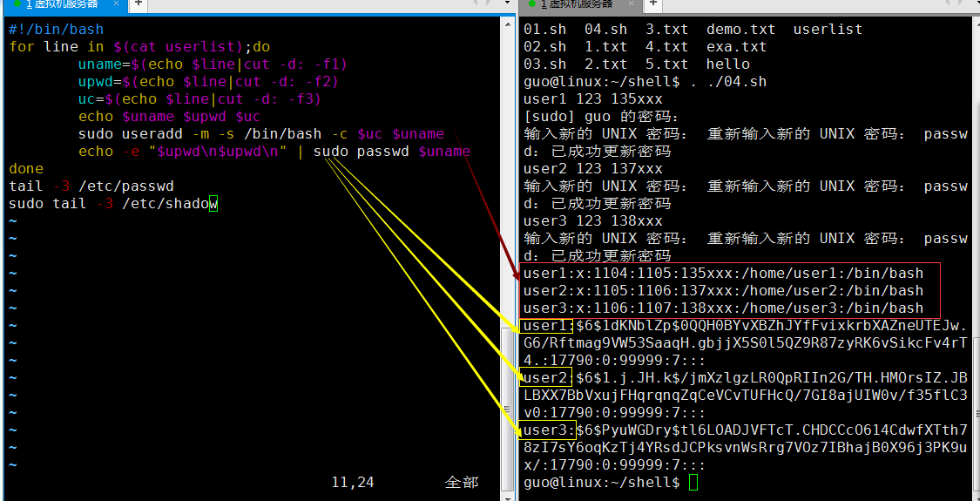
Task: Click the final shell prompt cursor
Action: tap(693, 482)
